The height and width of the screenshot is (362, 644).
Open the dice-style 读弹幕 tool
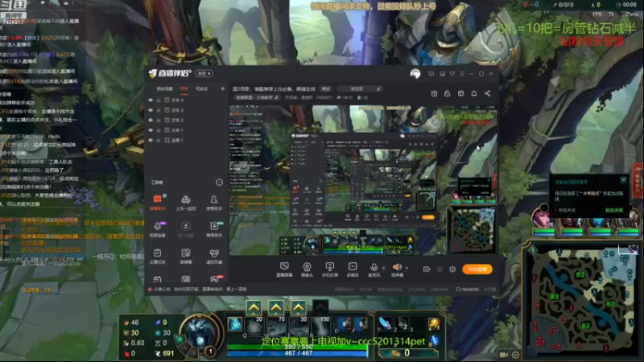186,256
